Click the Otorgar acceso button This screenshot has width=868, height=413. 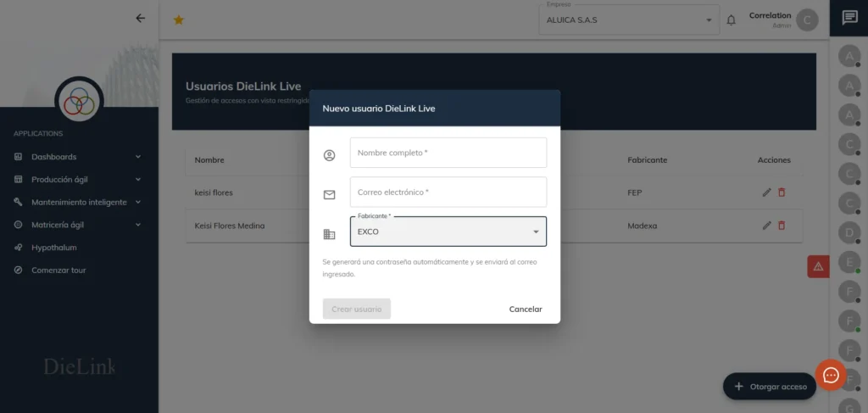[x=770, y=387]
